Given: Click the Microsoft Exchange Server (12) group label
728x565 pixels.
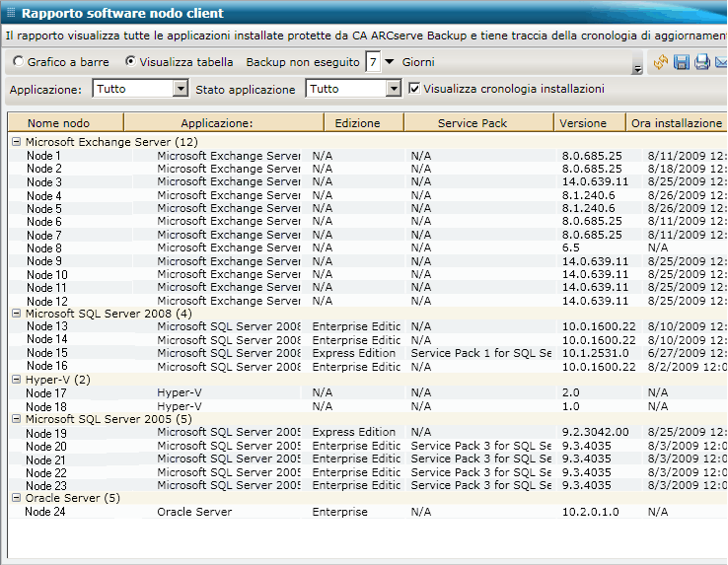Looking at the screenshot, I should tap(111, 142).
